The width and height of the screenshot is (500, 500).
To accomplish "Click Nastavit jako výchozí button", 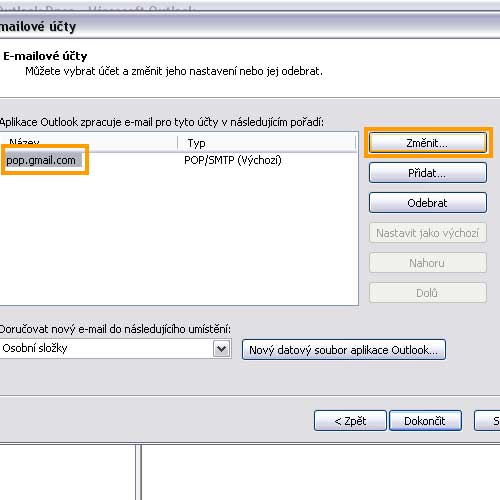I will click(x=428, y=233).
